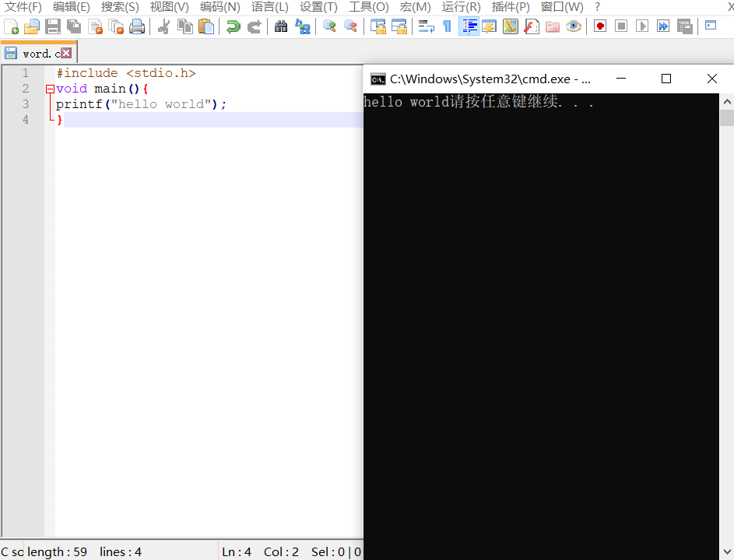
Task: Stop macro recording with the square icon
Action: (621, 26)
